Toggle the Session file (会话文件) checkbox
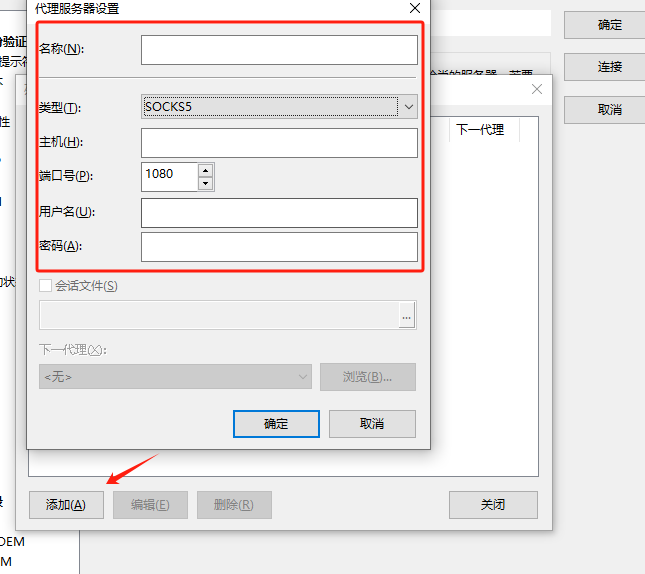This screenshot has width=645, height=574. (x=45, y=286)
